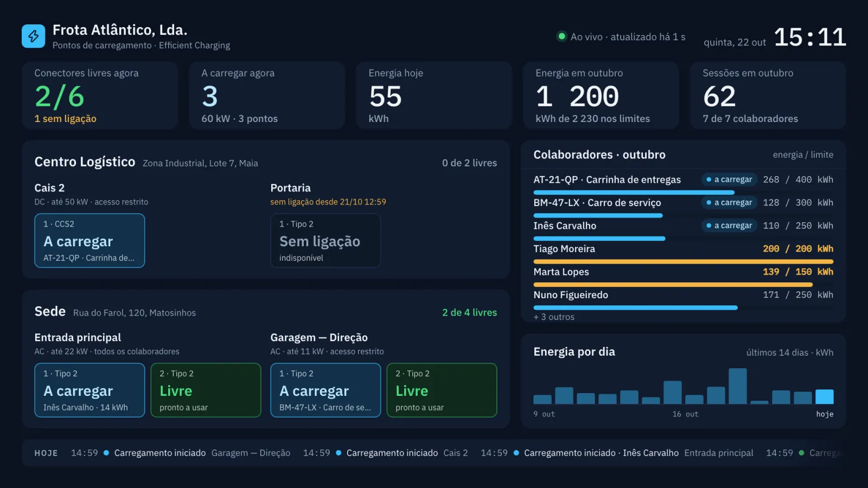Click BM-47-LX 'a carregar' status badge
868x488 pixels.
(x=729, y=202)
